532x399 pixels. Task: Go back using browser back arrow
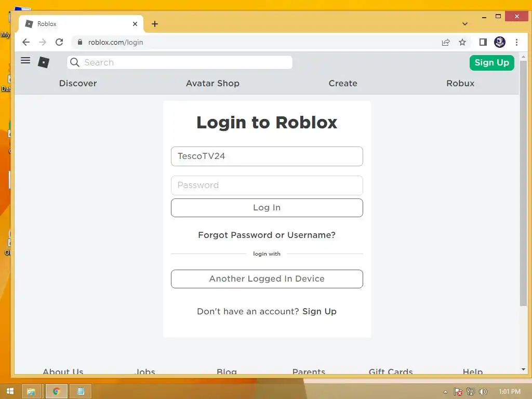tap(26, 42)
